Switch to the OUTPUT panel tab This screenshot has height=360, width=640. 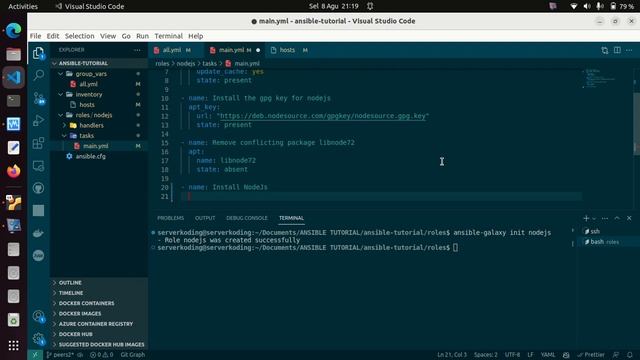205,218
